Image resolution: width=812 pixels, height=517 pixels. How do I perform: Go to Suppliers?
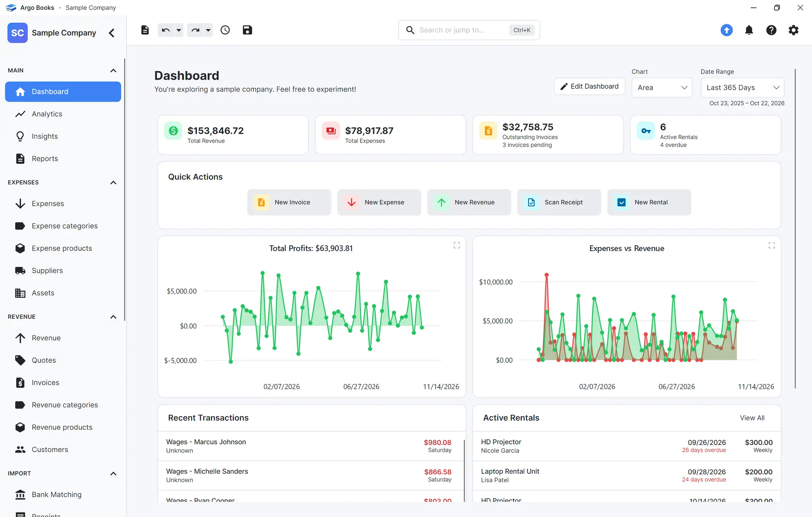coord(63,270)
